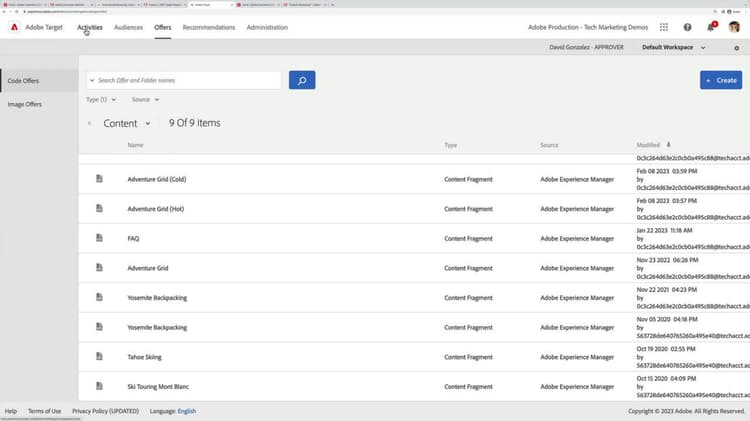
Task: Open the Administration tab
Action: pos(267,27)
